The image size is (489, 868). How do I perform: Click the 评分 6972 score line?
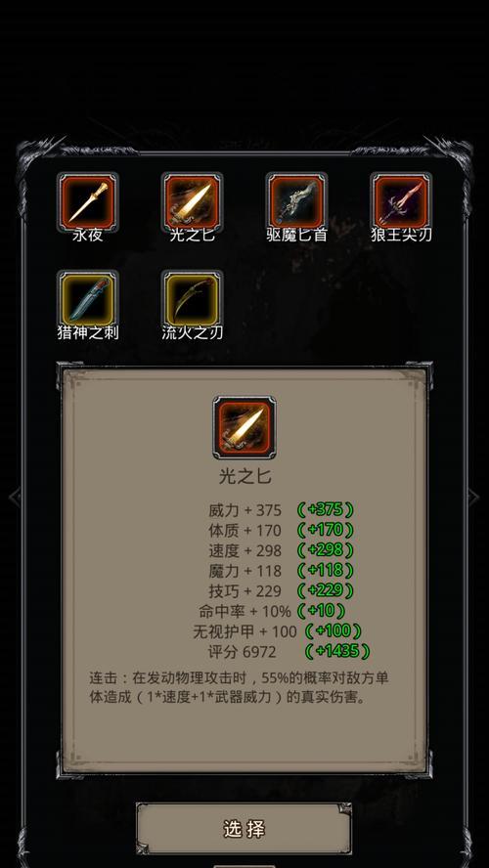[x=242, y=652]
